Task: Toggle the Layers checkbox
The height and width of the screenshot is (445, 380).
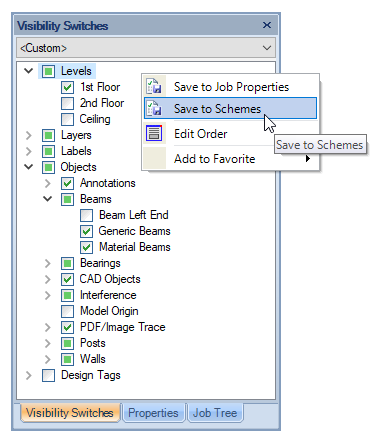Action: (x=48, y=135)
